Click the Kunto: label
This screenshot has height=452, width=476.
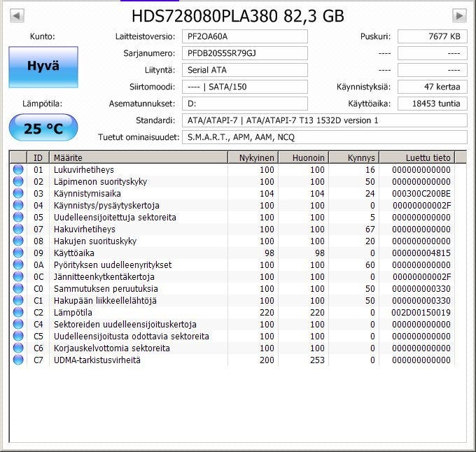(x=43, y=36)
